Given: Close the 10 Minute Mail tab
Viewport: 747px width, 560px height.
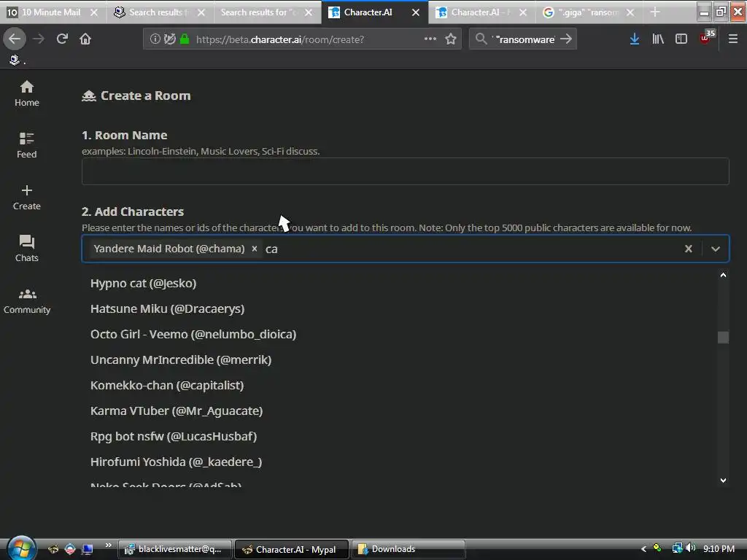Looking at the screenshot, I should pyautogui.click(x=94, y=12).
